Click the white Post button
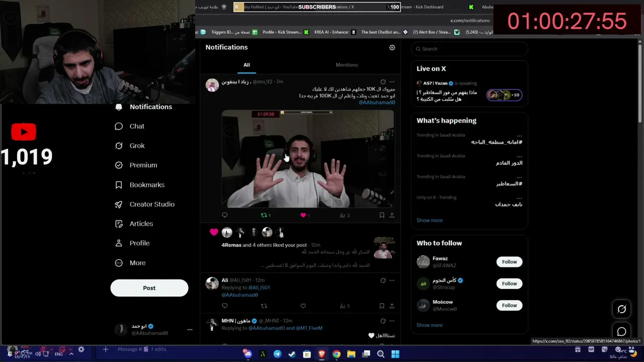The width and height of the screenshot is (644, 362). pyautogui.click(x=149, y=288)
